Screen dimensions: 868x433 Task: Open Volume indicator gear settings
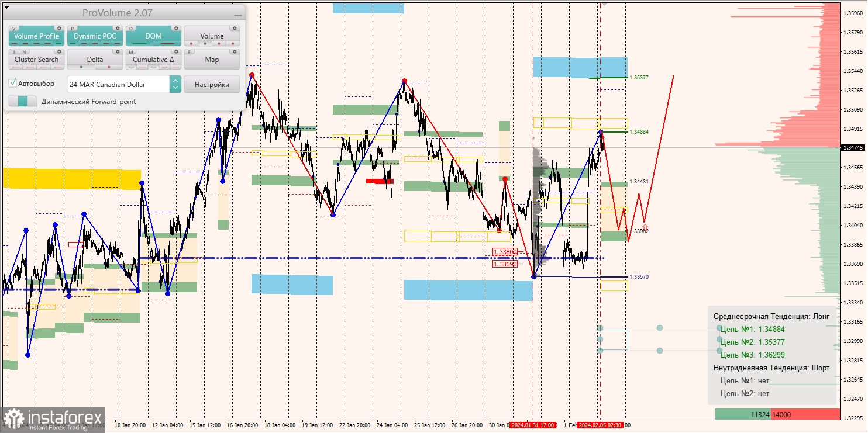[234, 28]
